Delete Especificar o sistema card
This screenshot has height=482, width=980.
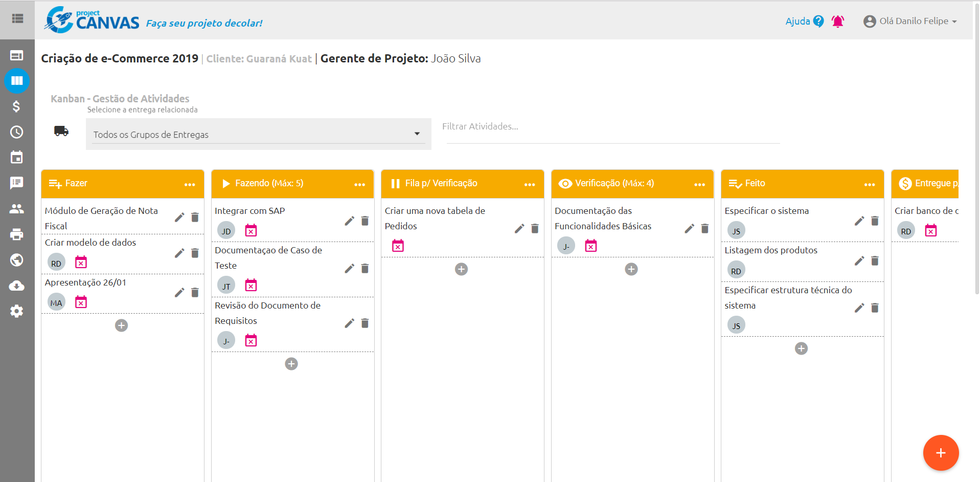(x=875, y=221)
